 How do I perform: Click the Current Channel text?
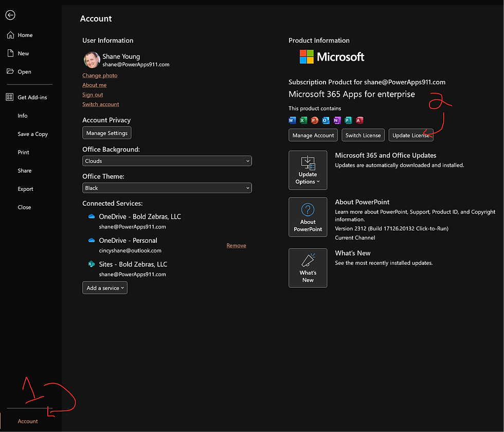click(355, 238)
